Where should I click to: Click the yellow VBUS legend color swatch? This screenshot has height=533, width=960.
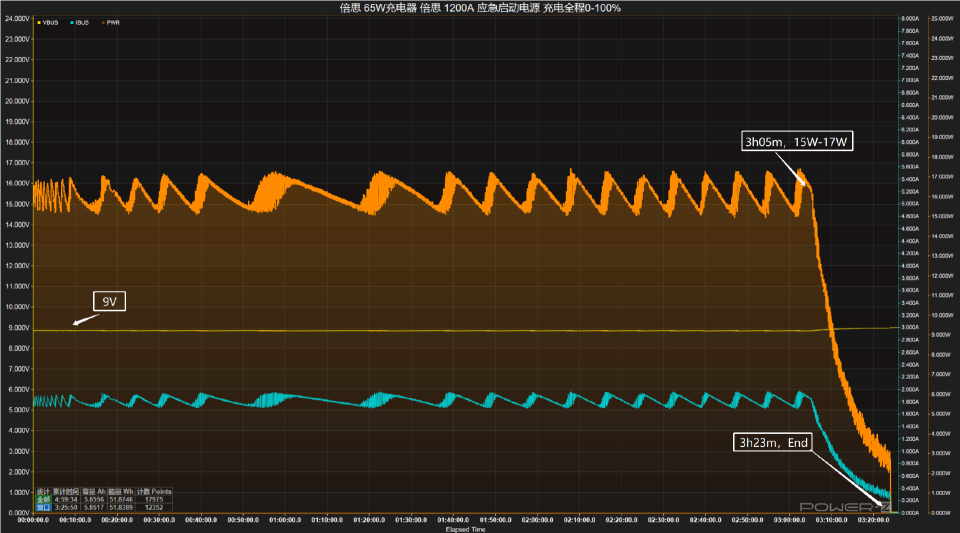pyautogui.click(x=39, y=23)
